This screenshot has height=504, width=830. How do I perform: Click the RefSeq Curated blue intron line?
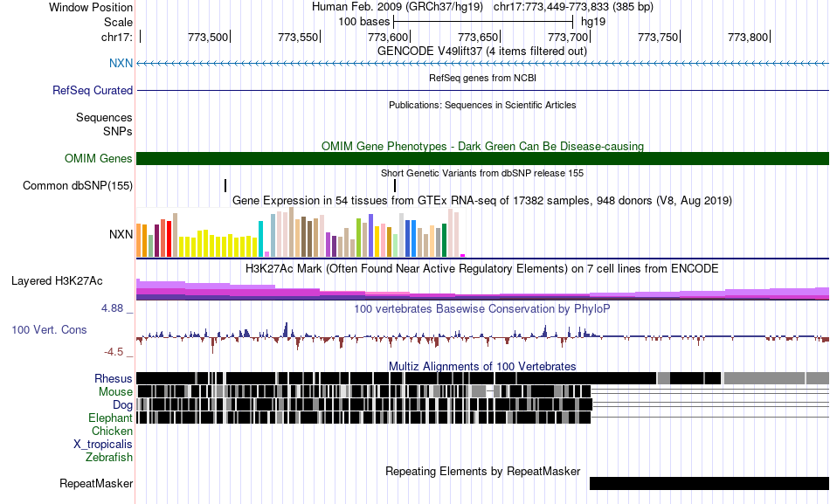pyautogui.click(x=483, y=91)
